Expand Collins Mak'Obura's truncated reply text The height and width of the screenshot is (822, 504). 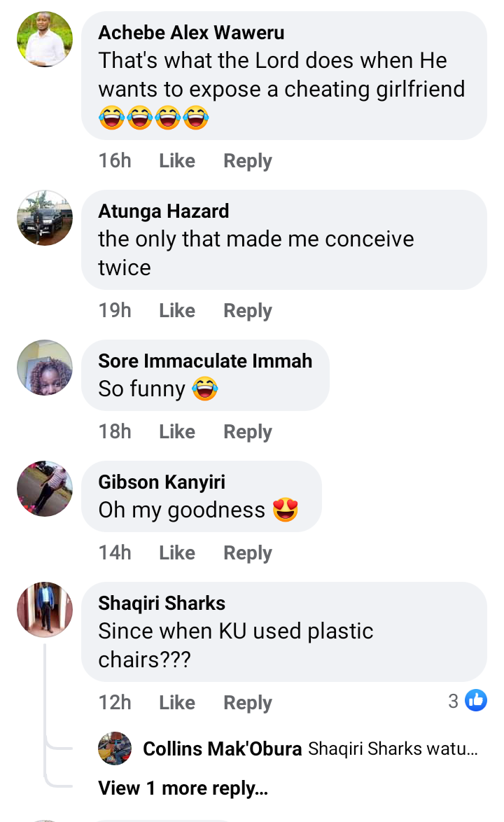[x=393, y=748]
